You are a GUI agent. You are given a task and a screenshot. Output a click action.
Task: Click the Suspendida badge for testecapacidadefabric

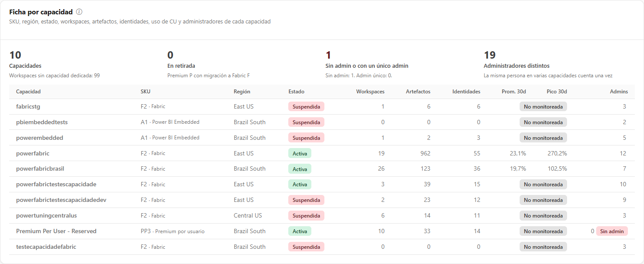(306, 247)
